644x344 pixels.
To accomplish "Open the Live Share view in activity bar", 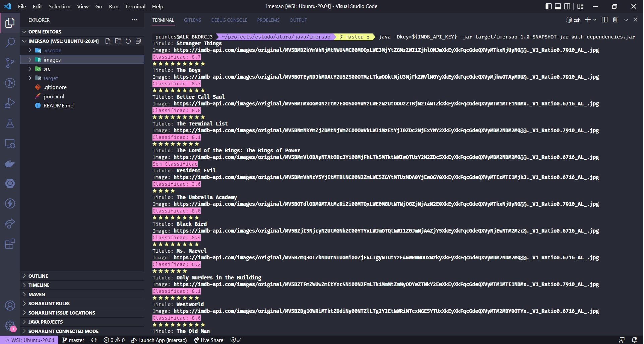I will point(10,224).
